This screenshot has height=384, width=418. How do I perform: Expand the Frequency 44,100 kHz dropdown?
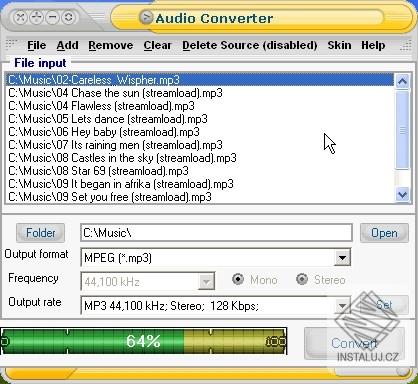pos(206,282)
